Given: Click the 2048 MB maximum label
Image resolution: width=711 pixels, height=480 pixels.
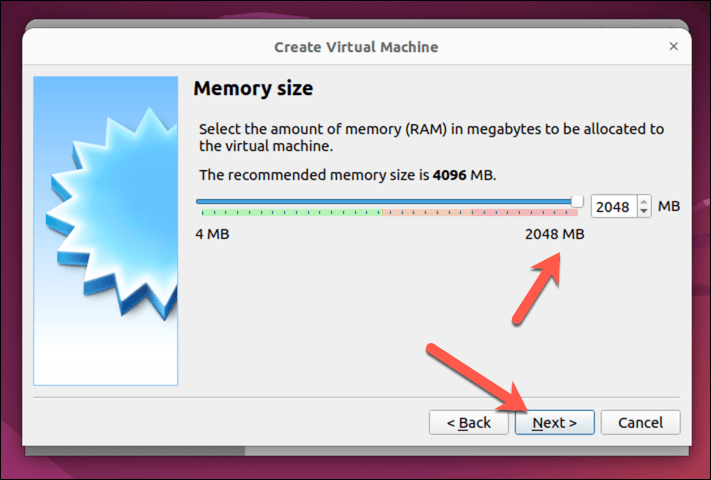Looking at the screenshot, I should tap(553, 234).
